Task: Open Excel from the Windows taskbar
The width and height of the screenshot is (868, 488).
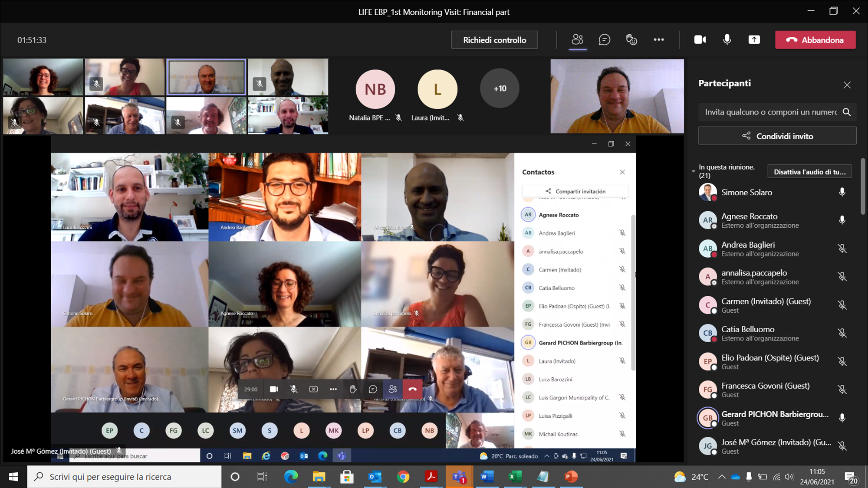Action: (x=515, y=477)
